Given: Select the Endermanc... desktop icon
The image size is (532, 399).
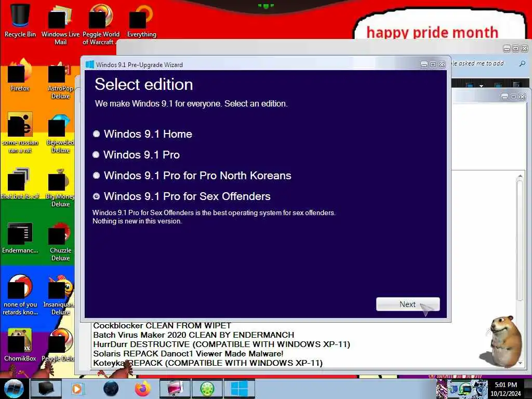Looking at the screenshot, I should coord(20,237).
